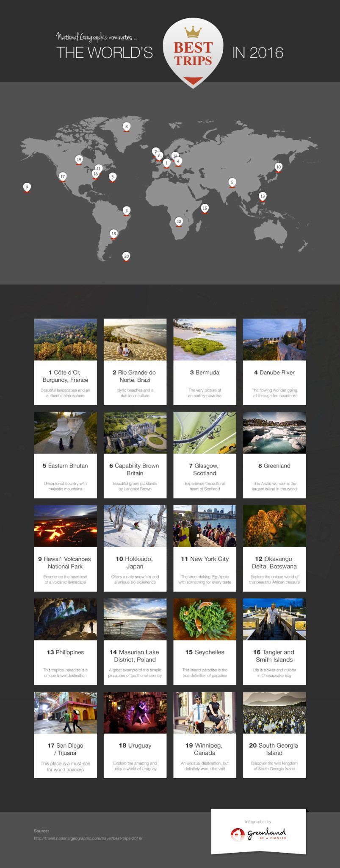Open the Glasgow bicycles photo

(205, 433)
